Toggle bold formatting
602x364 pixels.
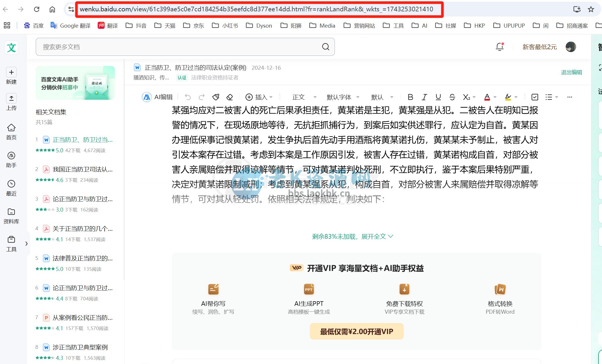[x=410, y=97]
